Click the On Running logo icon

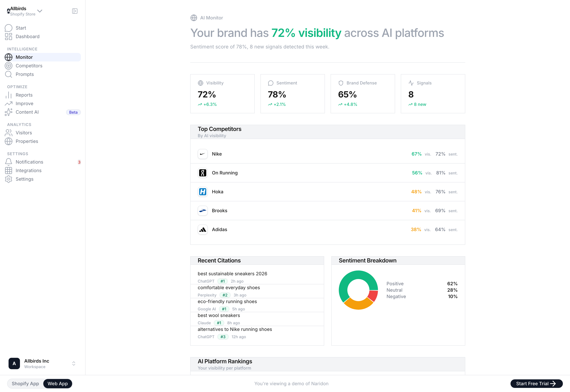pos(203,173)
